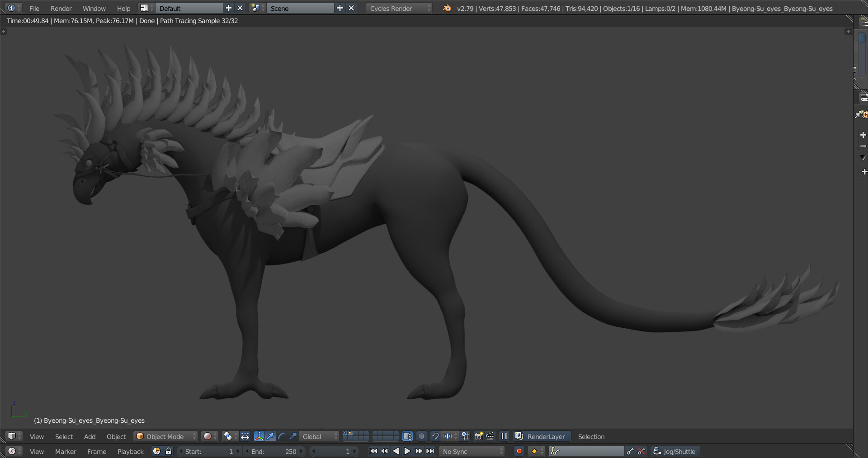Click the delete keyframe scissors icon
Screen dimensions: 868x458
[641, 451]
